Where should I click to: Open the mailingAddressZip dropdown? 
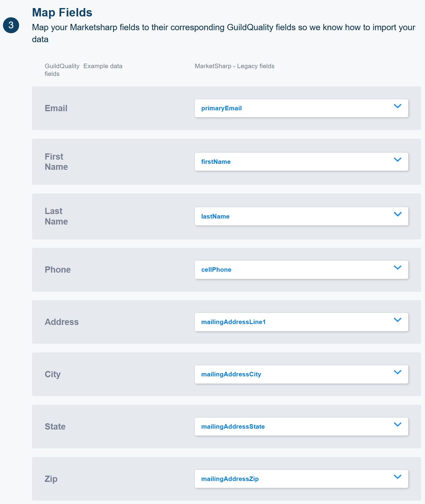coord(301,479)
